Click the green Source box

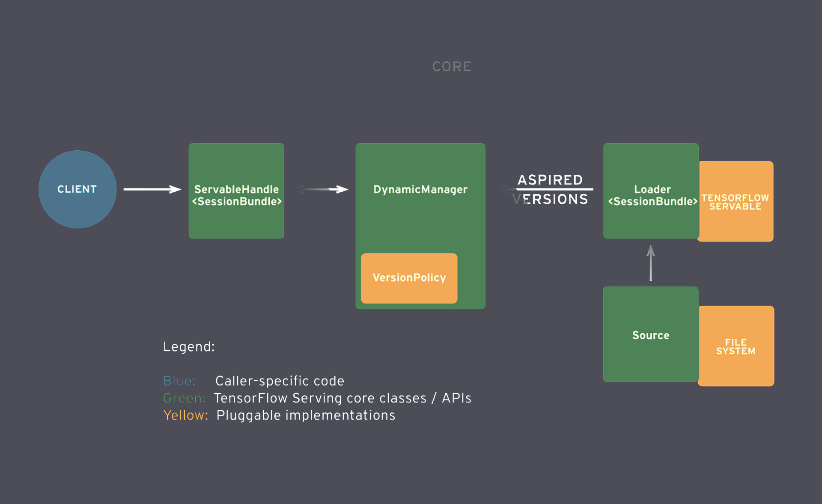[651, 334]
